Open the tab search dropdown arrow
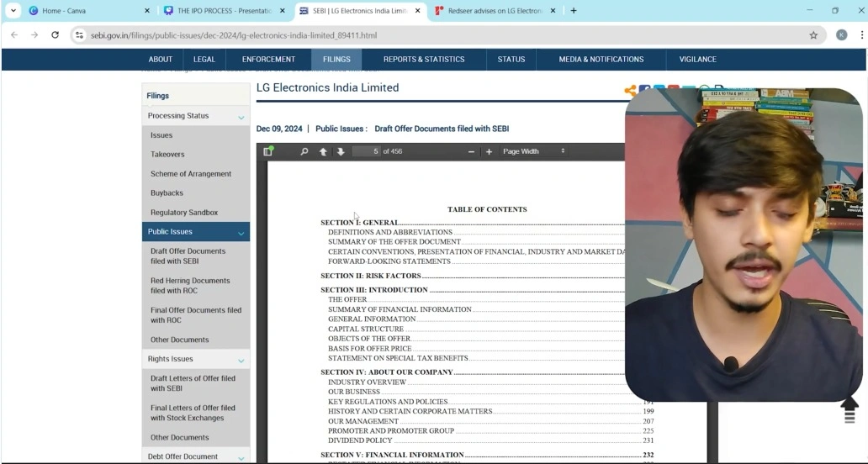This screenshot has width=868, height=464. tap(13, 11)
